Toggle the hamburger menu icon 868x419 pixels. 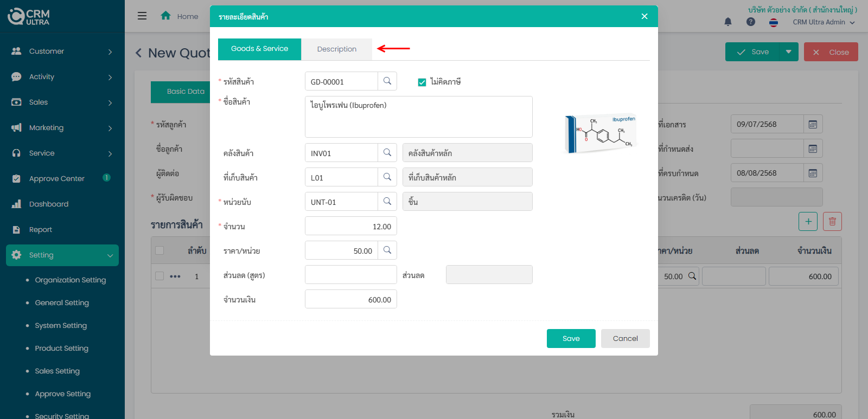142,16
